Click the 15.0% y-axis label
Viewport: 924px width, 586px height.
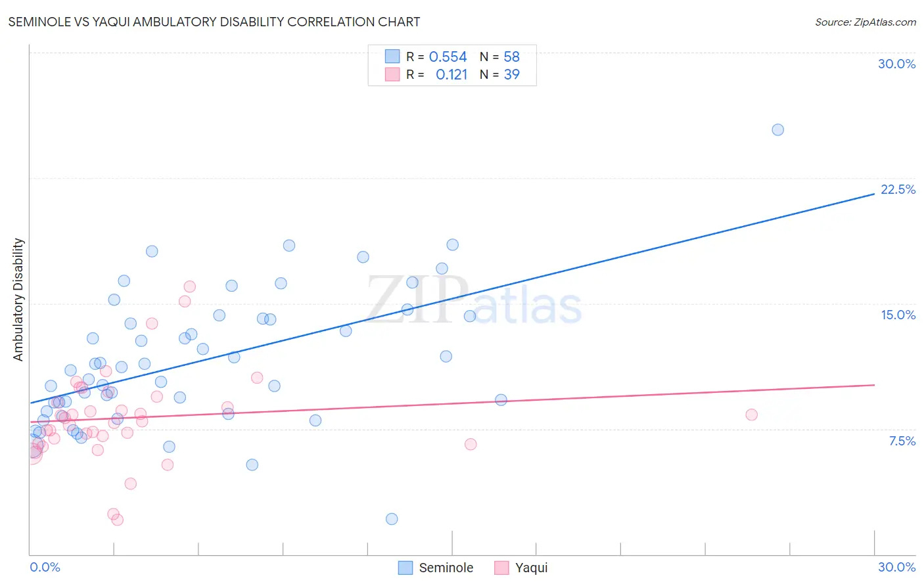coord(898,315)
